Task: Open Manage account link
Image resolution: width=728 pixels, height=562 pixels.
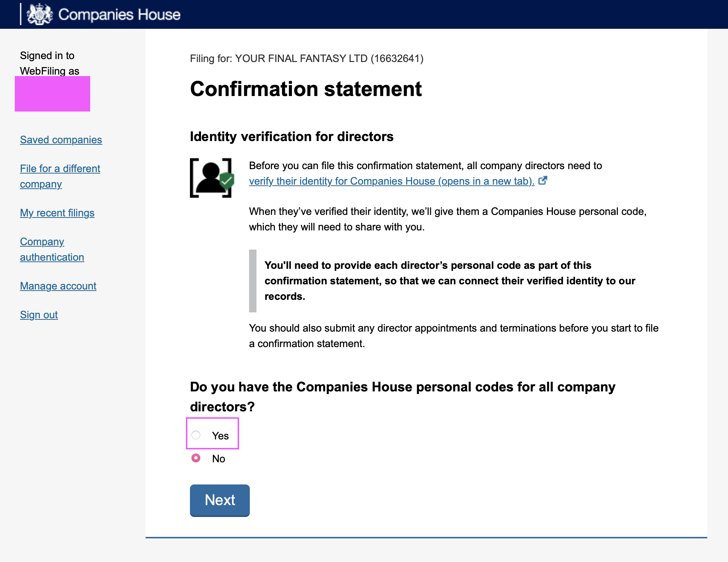Action: point(58,286)
